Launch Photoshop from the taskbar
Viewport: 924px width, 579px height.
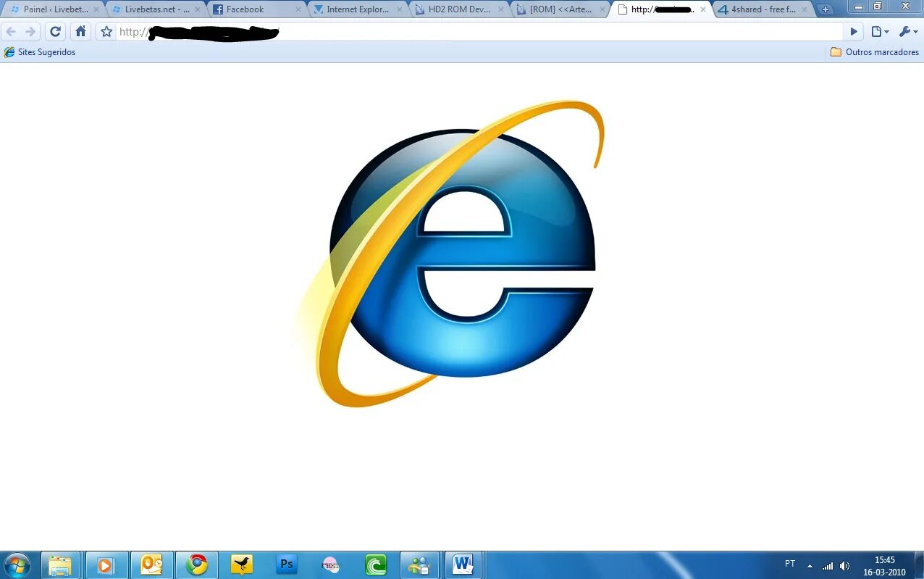coord(287,565)
